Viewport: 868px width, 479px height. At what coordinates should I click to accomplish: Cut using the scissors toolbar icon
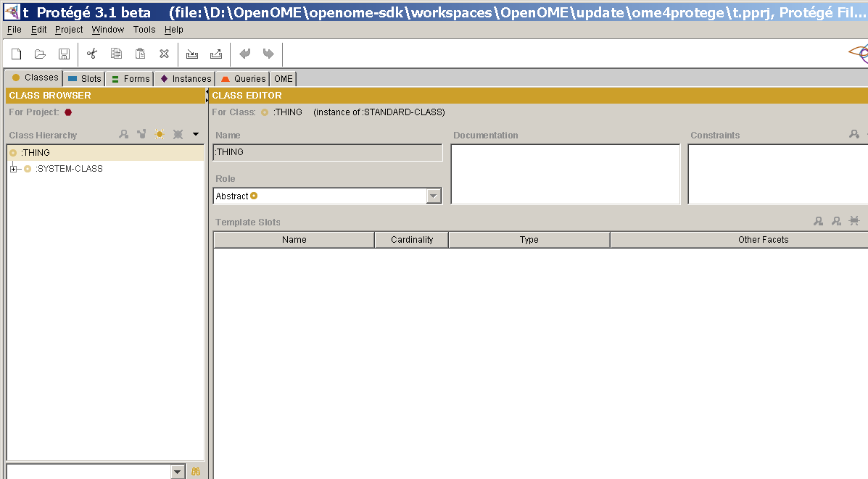pyautogui.click(x=91, y=53)
